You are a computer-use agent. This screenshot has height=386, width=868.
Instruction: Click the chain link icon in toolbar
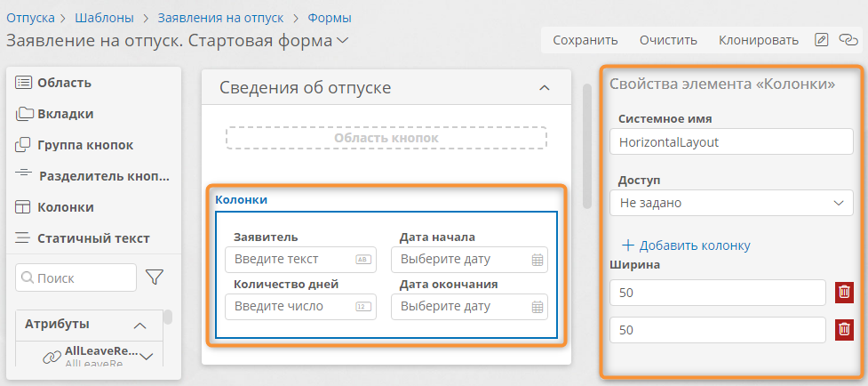[848, 40]
